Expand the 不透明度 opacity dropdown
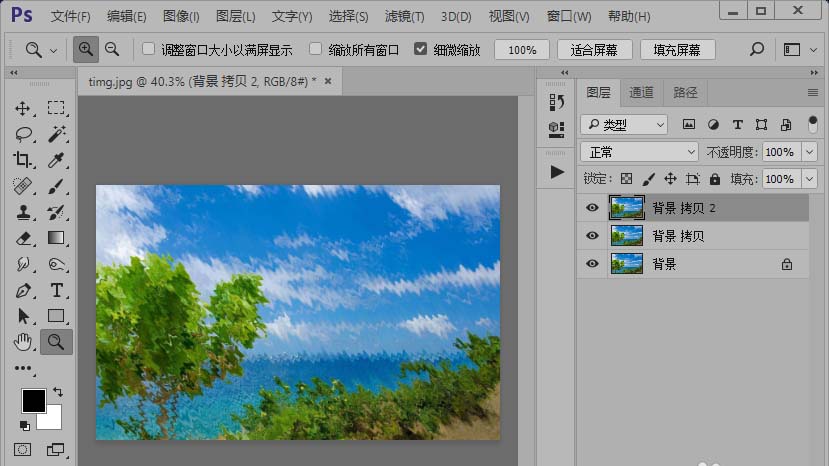Viewport: 829px width, 466px height. [809, 152]
